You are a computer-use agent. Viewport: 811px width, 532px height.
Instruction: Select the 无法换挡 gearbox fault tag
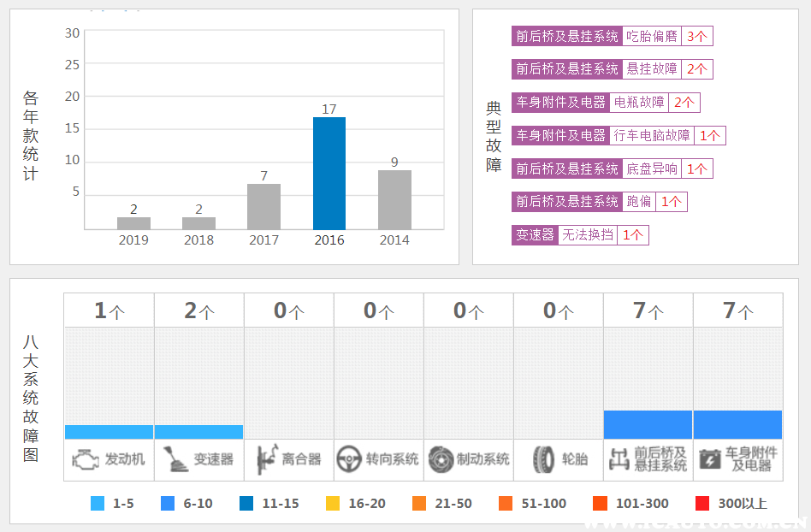coord(588,234)
